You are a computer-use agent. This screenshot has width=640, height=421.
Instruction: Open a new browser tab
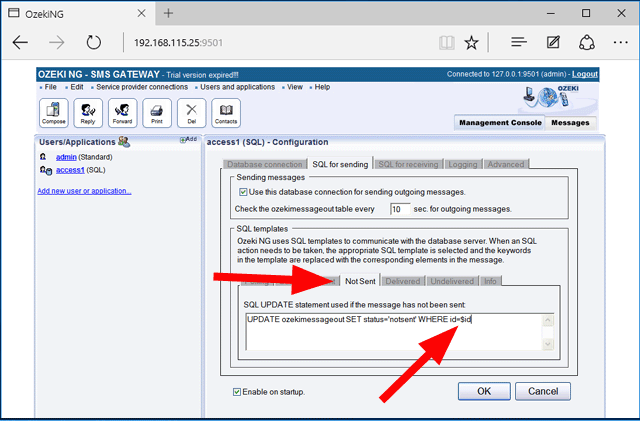168,13
